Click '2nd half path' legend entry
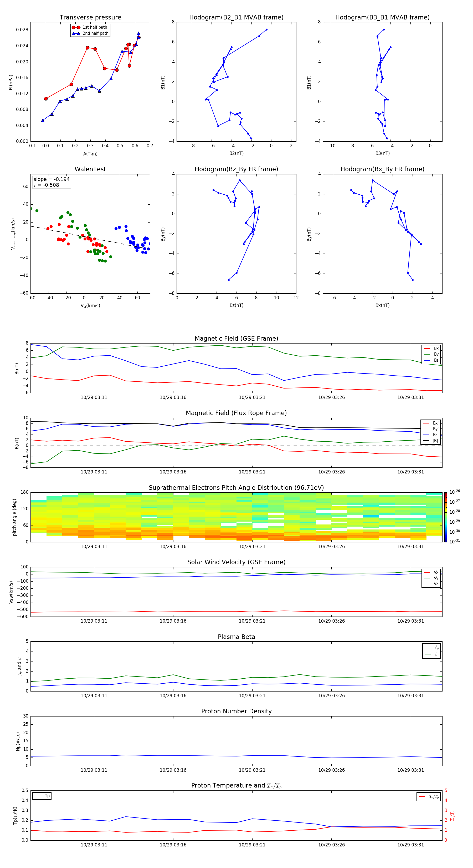The height and width of the screenshot is (868, 473). point(90,33)
